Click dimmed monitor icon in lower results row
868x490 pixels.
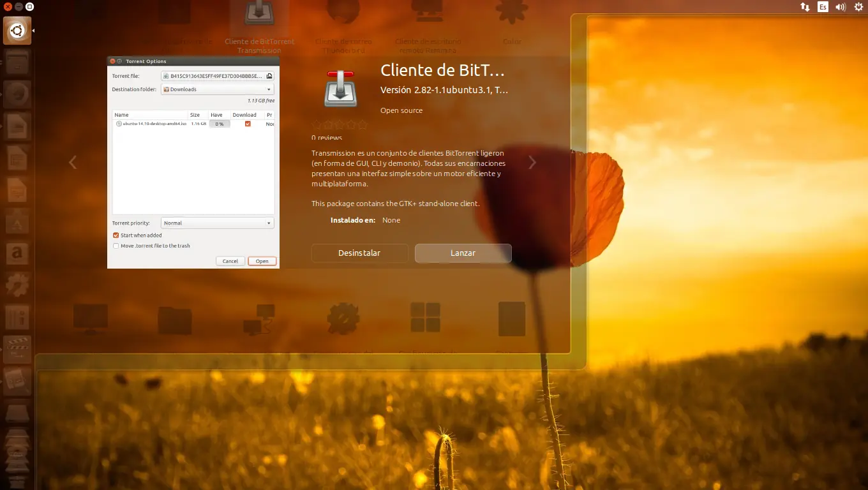[91, 318]
